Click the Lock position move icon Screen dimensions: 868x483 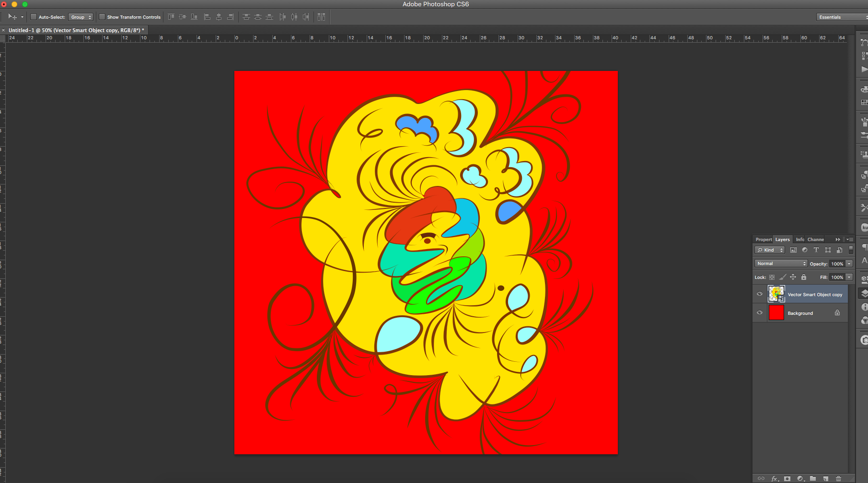tap(793, 277)
